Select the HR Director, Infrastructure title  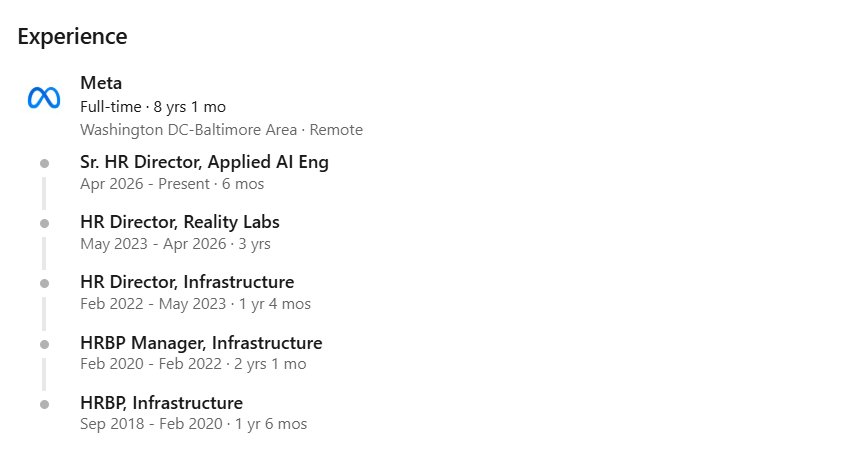pyautogui.click(x=187, y=282)
